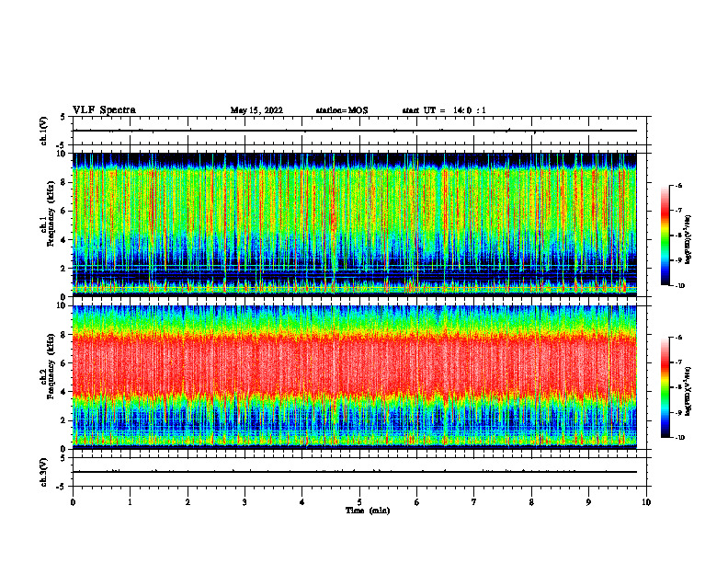Viewport: 728px width, 563px height.
Task: Click the ch.1 frequency axis "8" tick label
Action: 63,182
